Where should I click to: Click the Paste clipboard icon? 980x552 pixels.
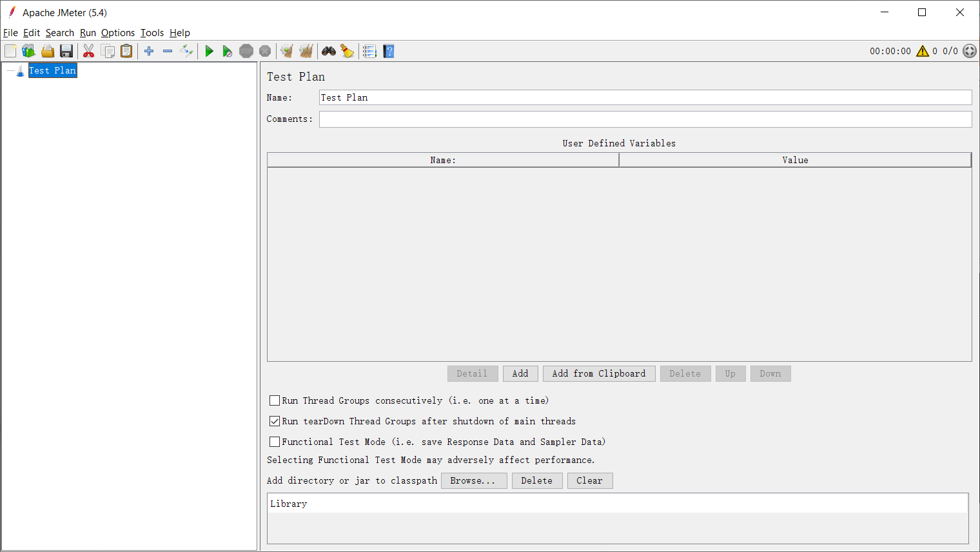(x=127, y=51)
